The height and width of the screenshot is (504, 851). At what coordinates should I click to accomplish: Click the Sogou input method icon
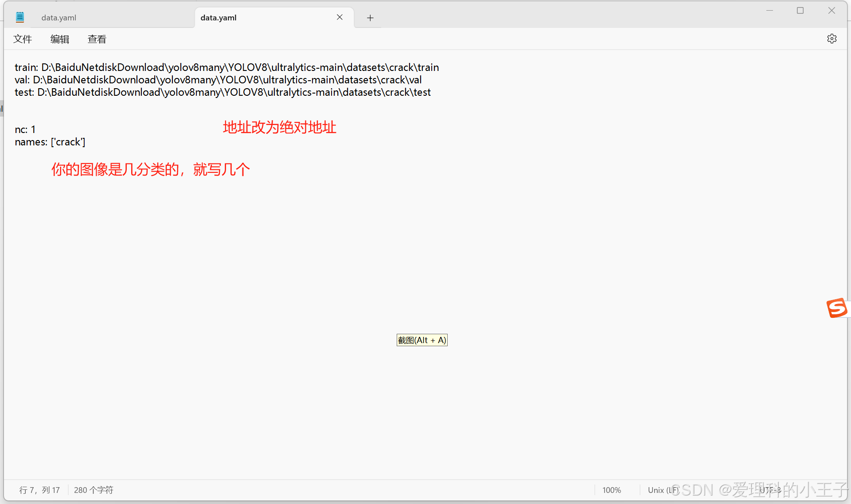837,308
